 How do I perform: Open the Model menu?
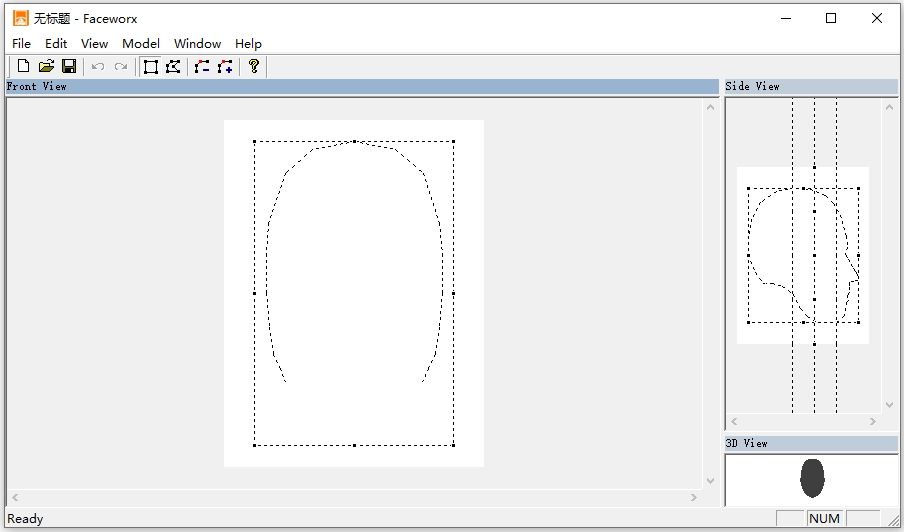[141, 43]
